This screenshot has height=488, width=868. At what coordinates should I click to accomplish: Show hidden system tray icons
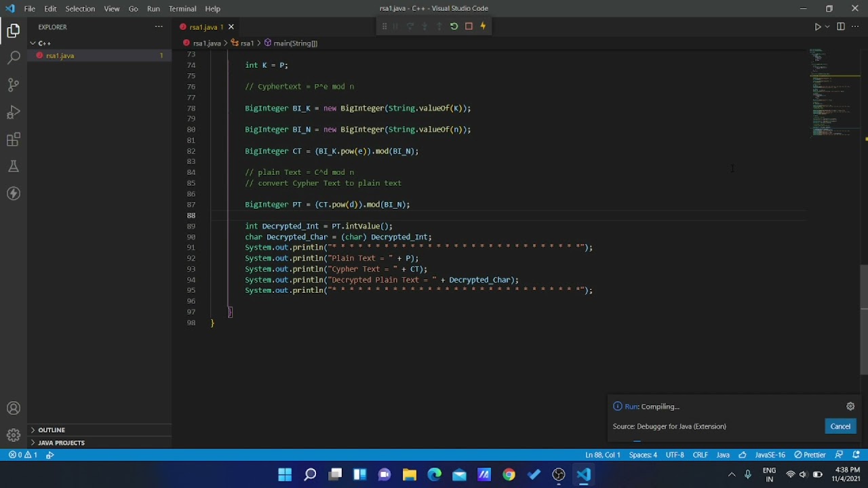tap(731, 474)
